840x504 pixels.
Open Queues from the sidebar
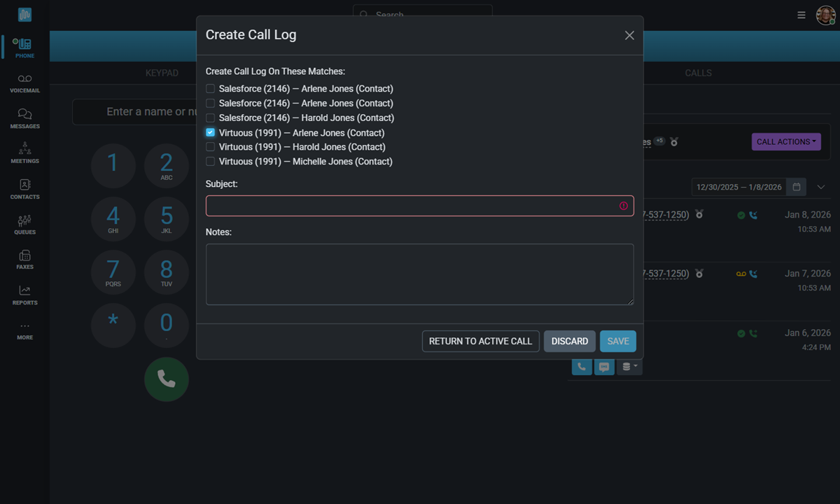[24, 224]
